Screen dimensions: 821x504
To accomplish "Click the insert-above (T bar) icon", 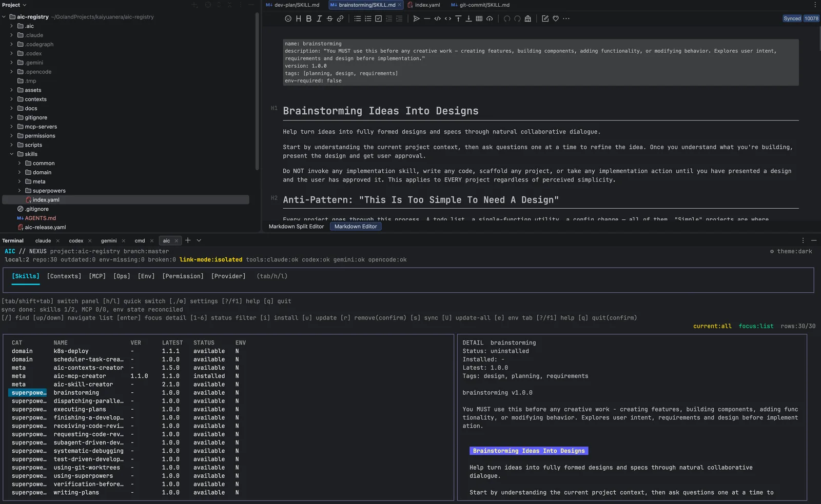I will 458,18.
